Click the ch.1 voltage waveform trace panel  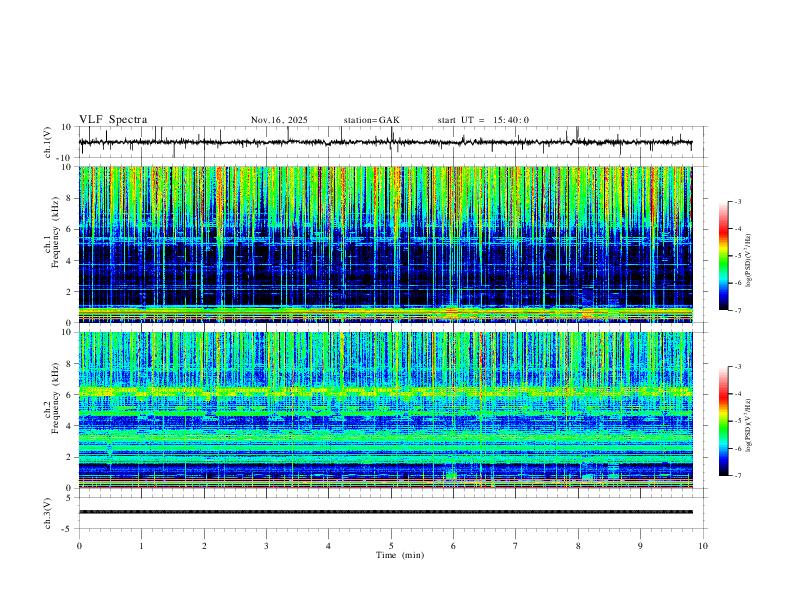pos(393,142)
